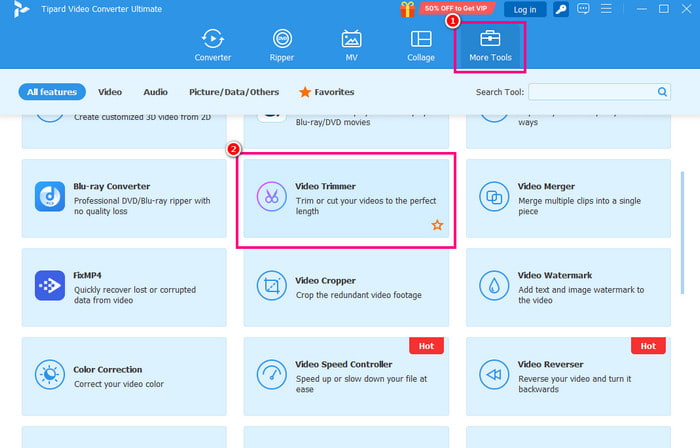Click the Blu-ray Converter disc icon
The width and height of the screenshot is (700, 448).
[x=50, y=196]
